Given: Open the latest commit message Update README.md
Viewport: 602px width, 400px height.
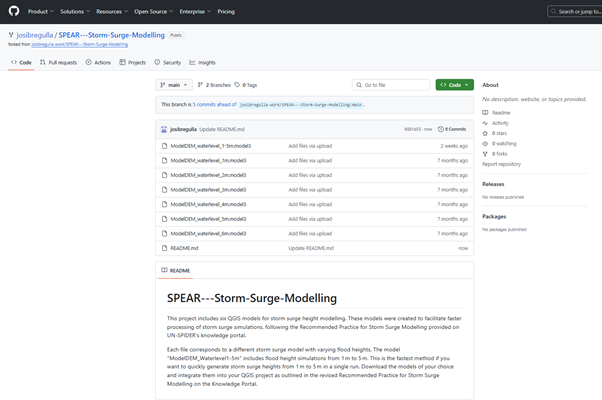Looking at the screenshot, I should (222, 129).
